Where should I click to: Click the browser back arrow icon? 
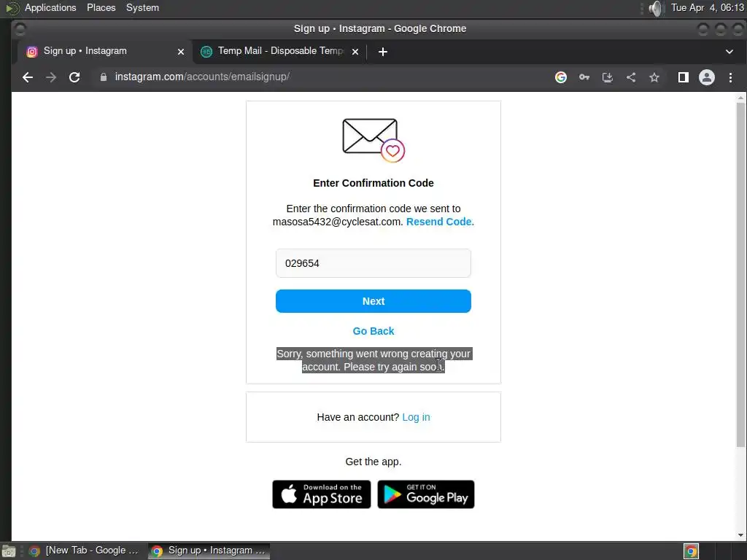[x=28, y=77]
